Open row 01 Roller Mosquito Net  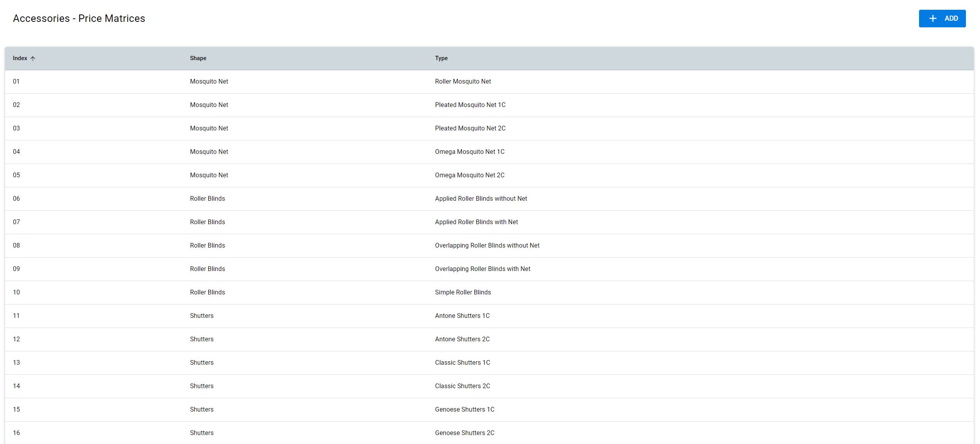[463, 82]
